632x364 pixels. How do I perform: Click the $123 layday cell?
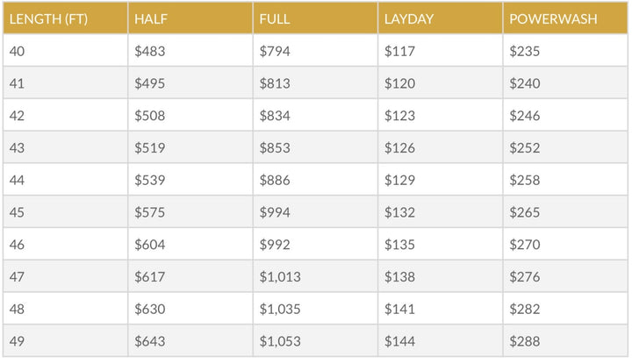399,116
